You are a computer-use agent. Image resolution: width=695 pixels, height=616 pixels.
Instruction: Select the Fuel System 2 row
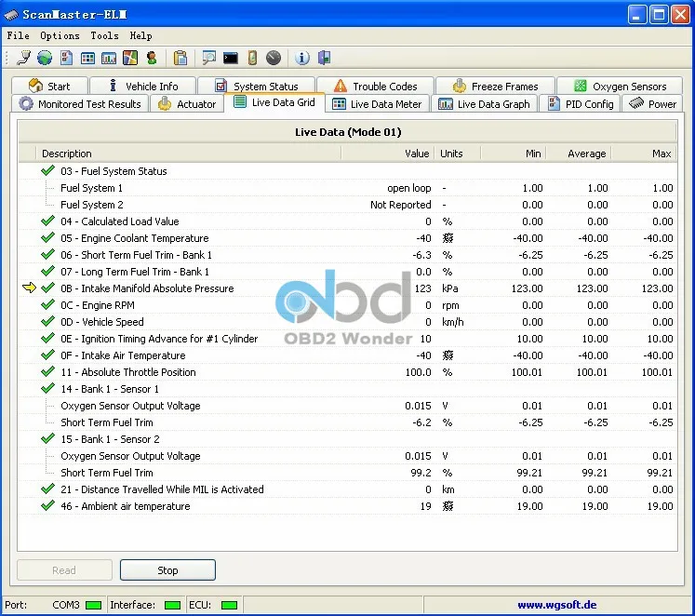[348, 205]
